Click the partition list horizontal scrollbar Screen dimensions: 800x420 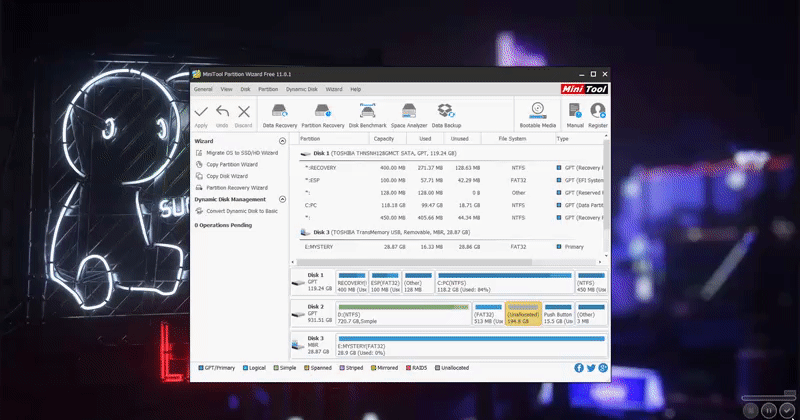pos(414,262)
